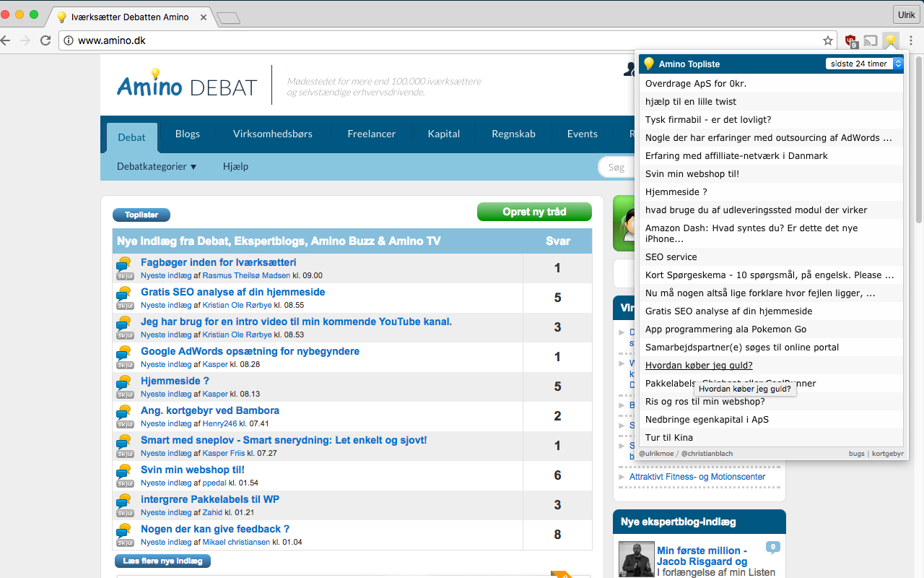Open 'Tur til Kina' popup entry
The height and width of the screenshot is (578, 924).
[669, 437]
